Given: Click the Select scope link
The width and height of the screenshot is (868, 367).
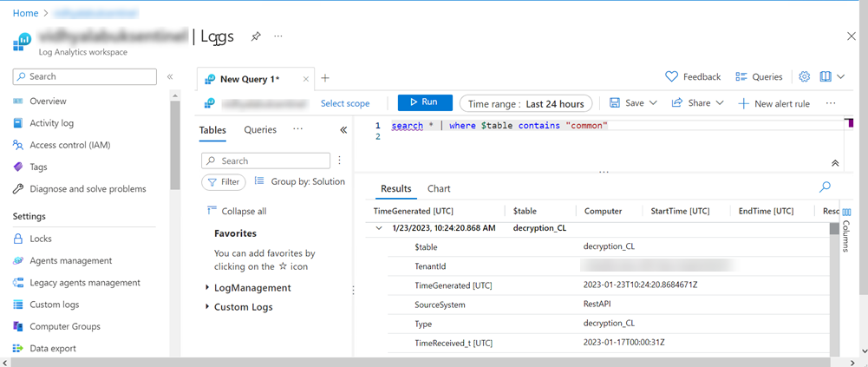Looking at the screenshot, I should [345, 103].
